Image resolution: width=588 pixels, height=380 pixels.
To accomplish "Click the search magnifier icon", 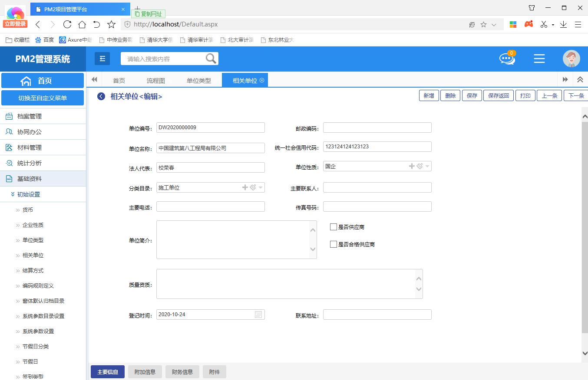I will (x=211, y=59).
